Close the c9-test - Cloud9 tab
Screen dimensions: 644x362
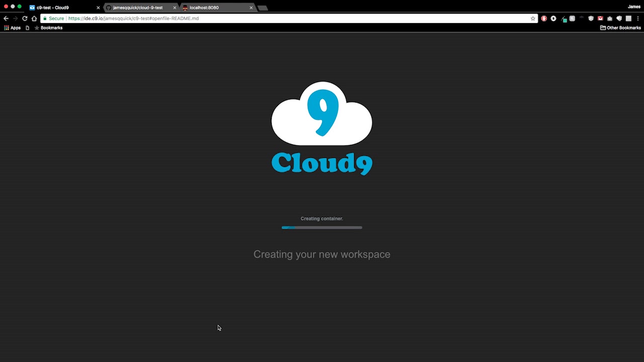point(98,8)
